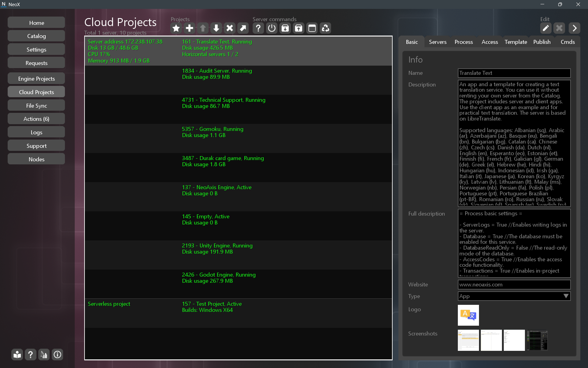This screenshot has width=588, height=368.
Task: Open the Type dropdown showing App
Action: 514,296
